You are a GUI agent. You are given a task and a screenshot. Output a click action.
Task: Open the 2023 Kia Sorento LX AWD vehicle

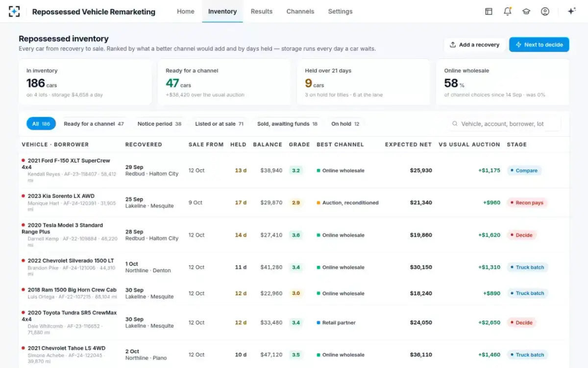point(61,196)
